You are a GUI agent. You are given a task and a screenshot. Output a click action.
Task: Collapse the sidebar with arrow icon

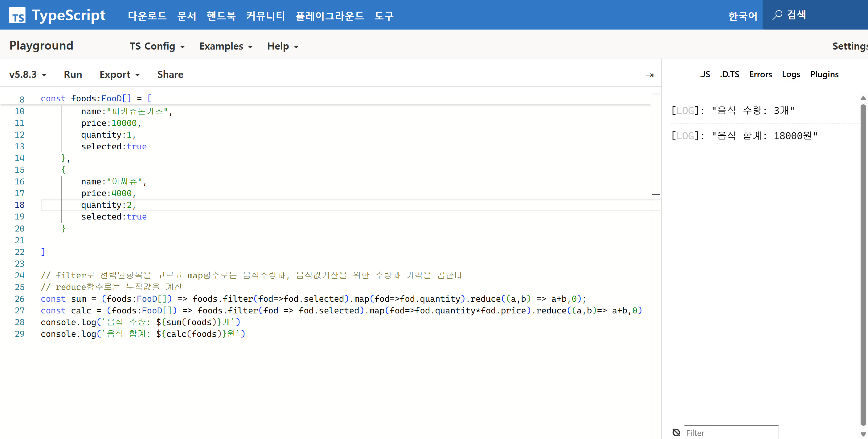[x=649, y=75]
